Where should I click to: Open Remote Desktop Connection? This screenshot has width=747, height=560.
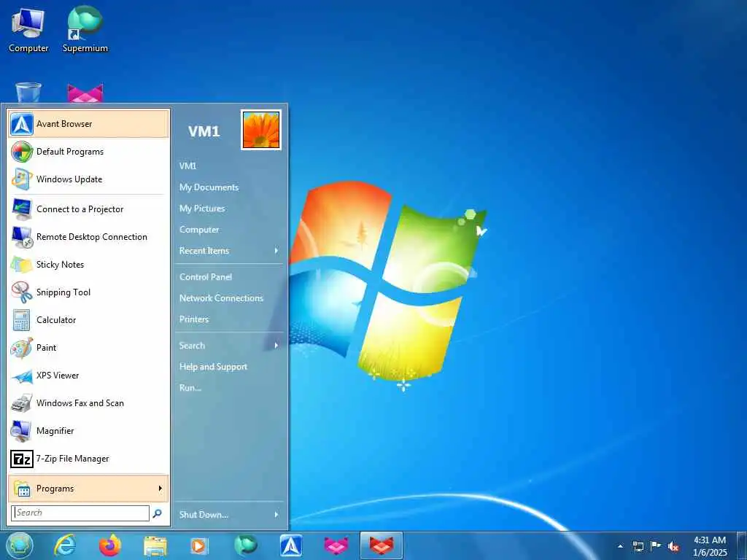(x=88, y=237)
